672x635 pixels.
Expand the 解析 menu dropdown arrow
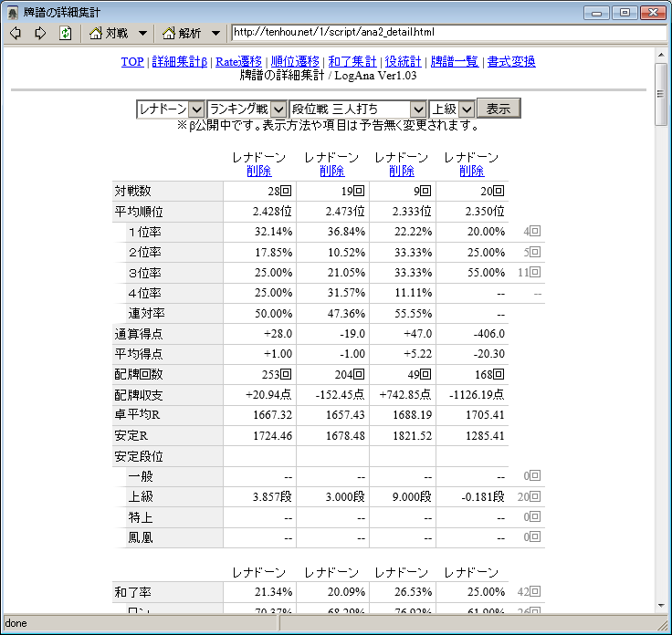(x=216, y=33)
